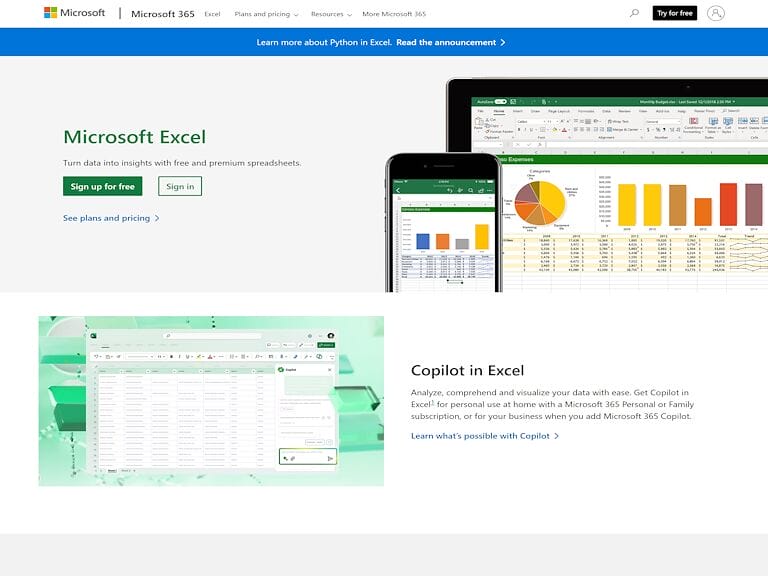
Task: Click the green Sign up for free button
Action: [102, 186]
